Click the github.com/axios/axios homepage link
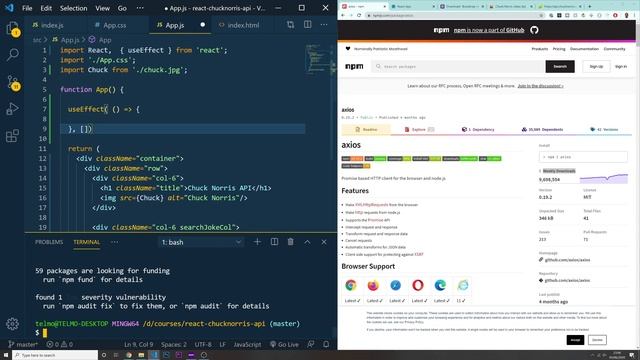640x360 pixels. coord(567,260)
